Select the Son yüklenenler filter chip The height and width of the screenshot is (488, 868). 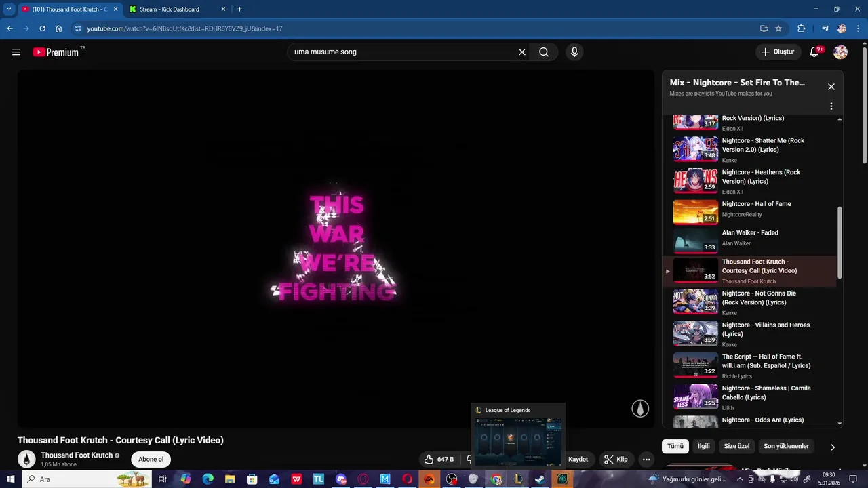[x=787, y=446]
